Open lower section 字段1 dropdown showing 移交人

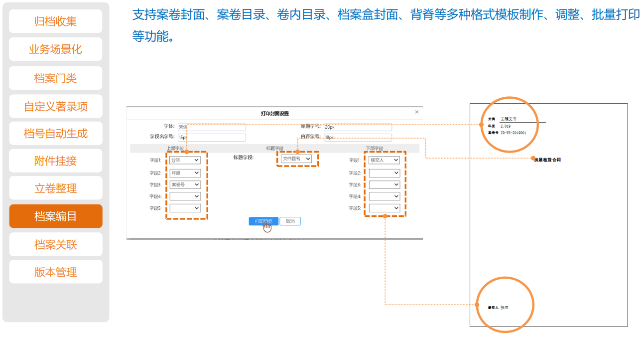pyautogui.click(x=384, y=160)
